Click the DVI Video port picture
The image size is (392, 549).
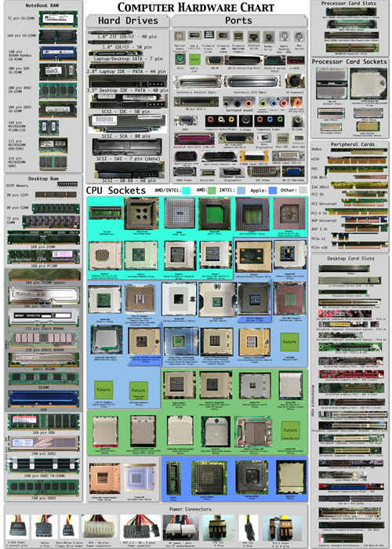[263, 172]
